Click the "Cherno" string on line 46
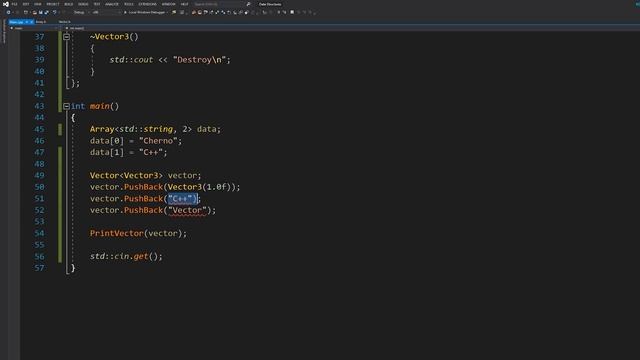640x360 pixels. pyautogui.click(x=158, y=141)
